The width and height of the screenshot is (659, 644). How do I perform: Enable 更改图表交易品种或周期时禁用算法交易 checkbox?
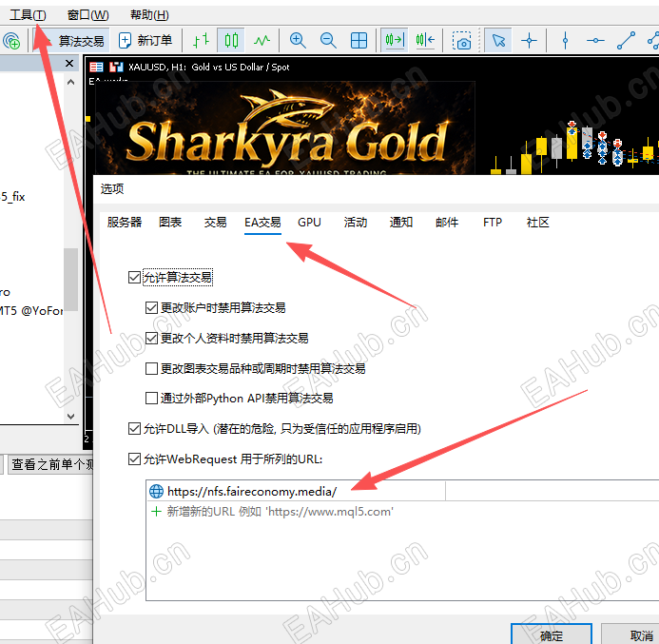[x=151, y=369]
